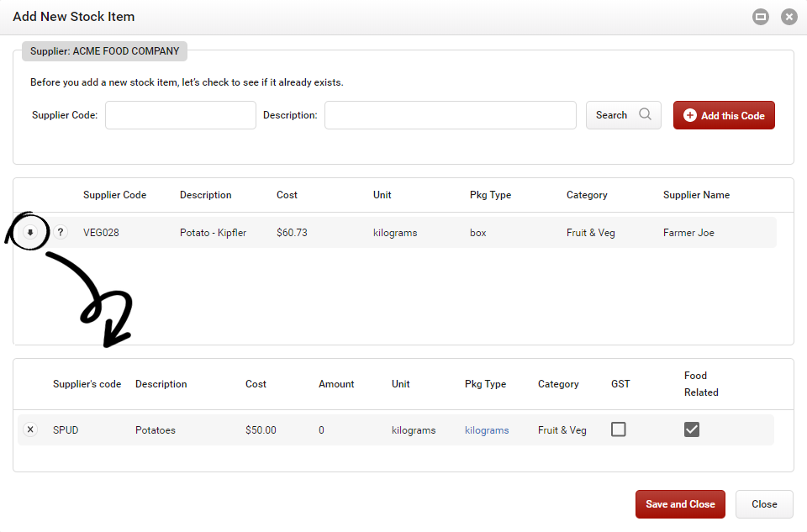The width and height of the screenshot is (807, 532).
Task: Select the Supplier: ACME FOOD COMPANY tab
Action: click(x=104, y=51)
